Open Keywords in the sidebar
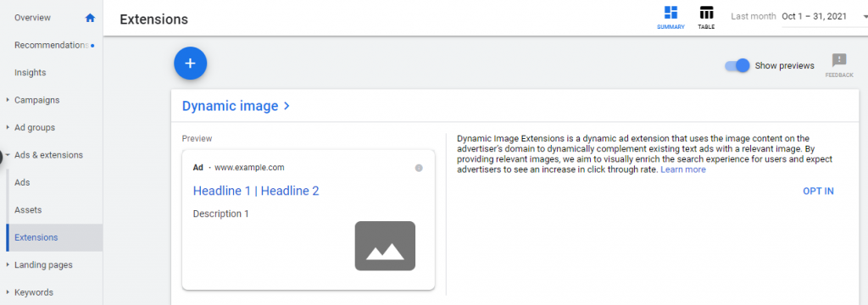 pos(34,292)
